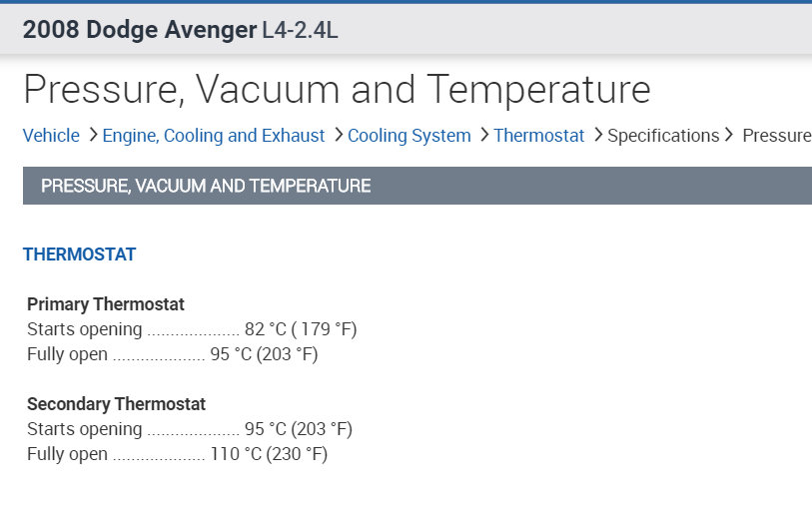812x506 pixels.
Task: Click the Primary Thermostat subheading
Action: pos(106,304)
